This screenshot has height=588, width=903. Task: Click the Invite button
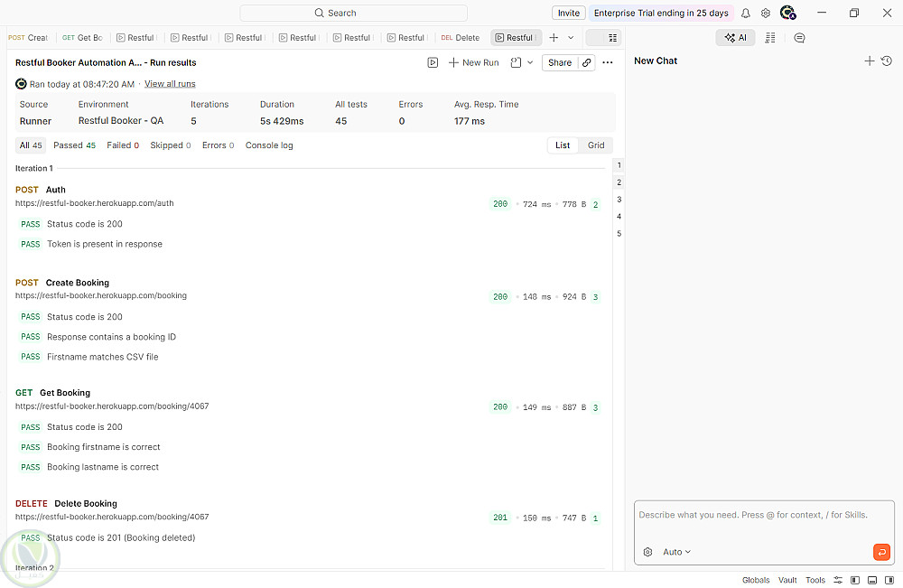tap(568, 13)
